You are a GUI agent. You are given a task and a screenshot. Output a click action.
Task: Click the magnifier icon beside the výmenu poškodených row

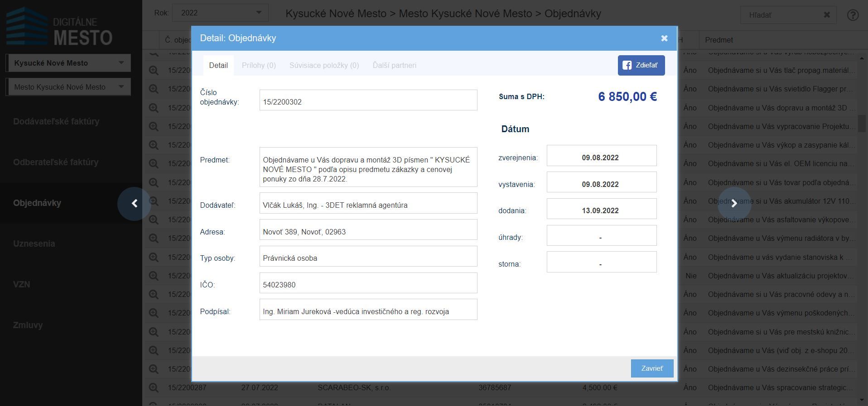154,313
